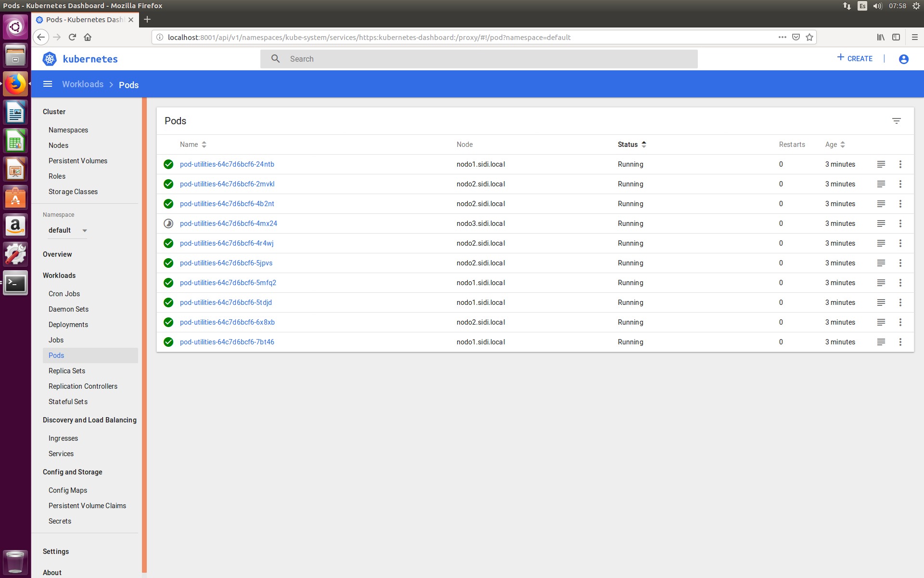Viewport: 924px width, 578px height.
Task: Open Firefox page actions ellipsis menu
Action: coord(782,37)
